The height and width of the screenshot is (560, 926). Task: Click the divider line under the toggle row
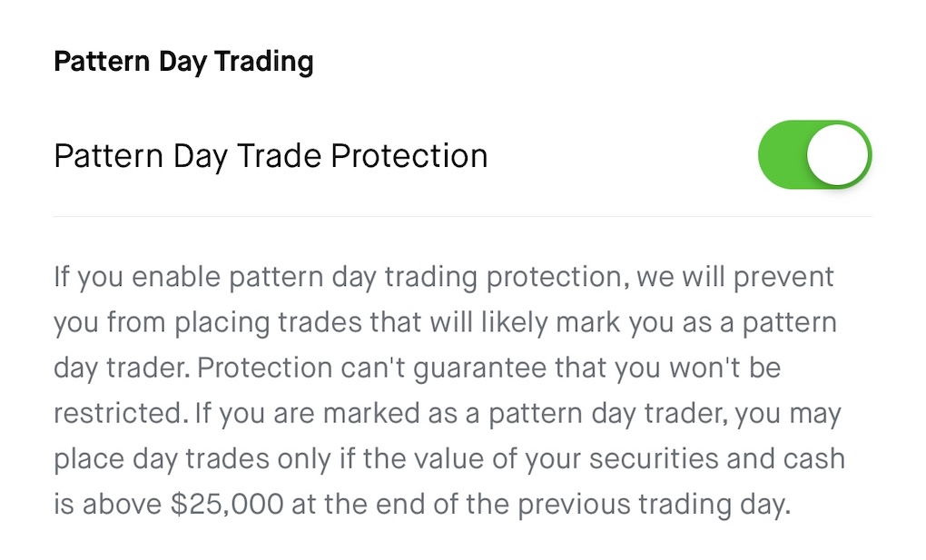coord(462,216)
